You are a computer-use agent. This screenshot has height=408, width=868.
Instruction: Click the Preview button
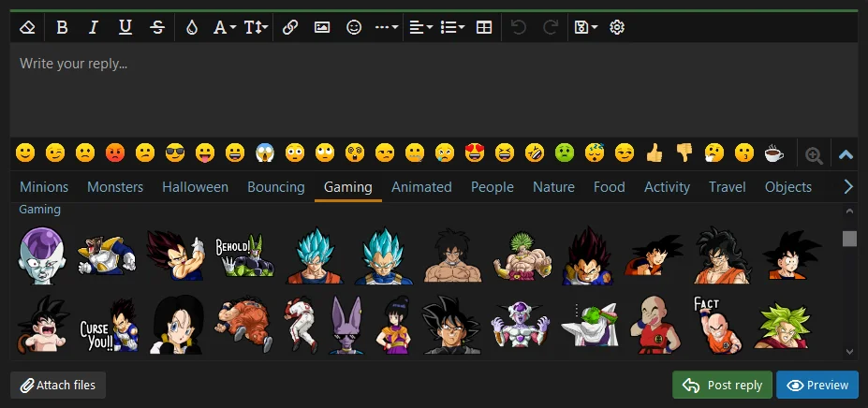pyautogui.click(x=817, y=386)
